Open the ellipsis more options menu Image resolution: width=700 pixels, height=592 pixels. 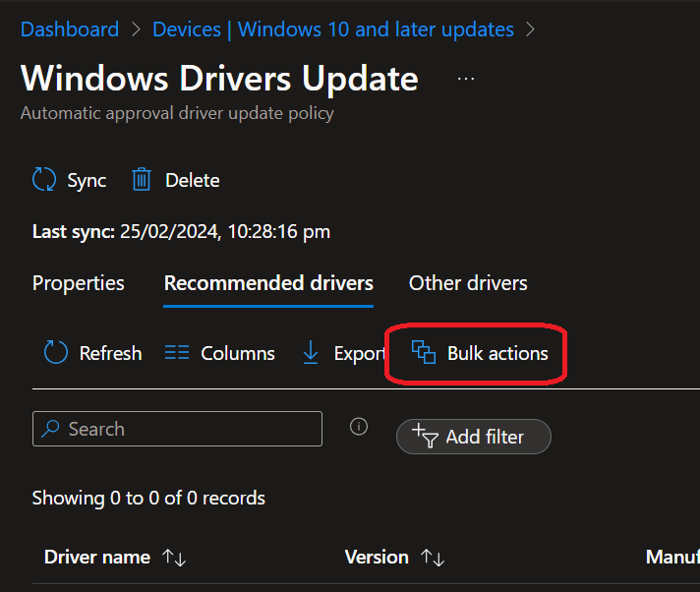point(466,79)
